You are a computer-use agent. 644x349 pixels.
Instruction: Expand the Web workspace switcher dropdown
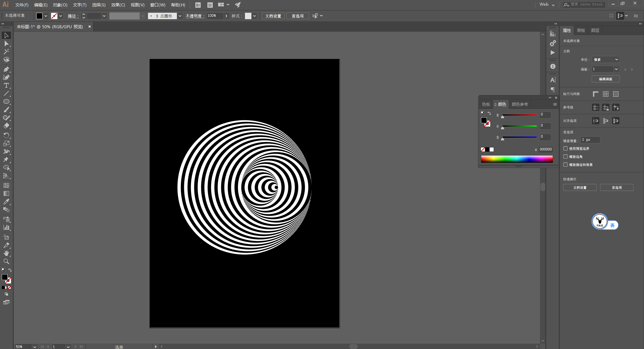(x=547, y=5)
